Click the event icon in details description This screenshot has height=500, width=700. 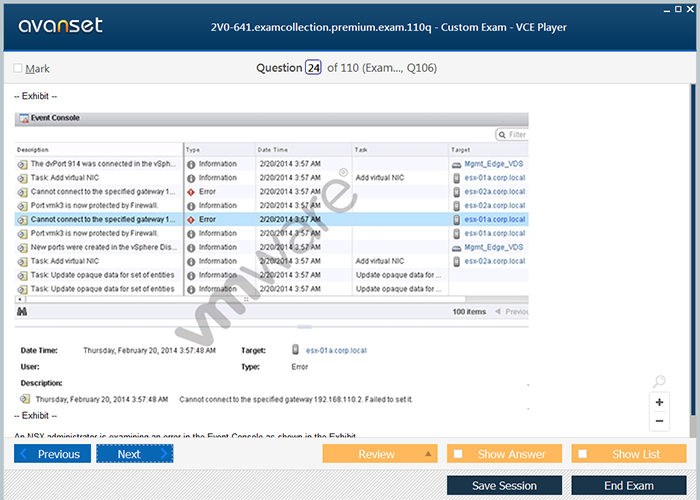point(25,399)
